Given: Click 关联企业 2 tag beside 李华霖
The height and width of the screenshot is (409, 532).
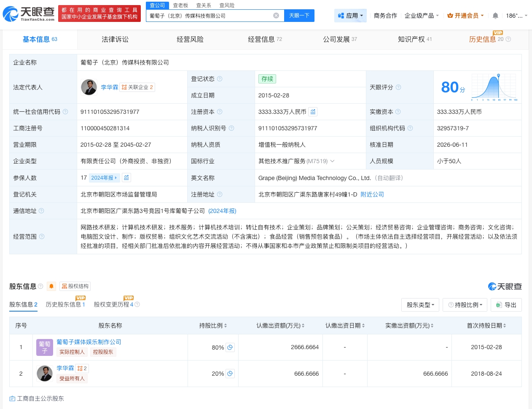Looking at the screenshot, I should tap(137, 87).
